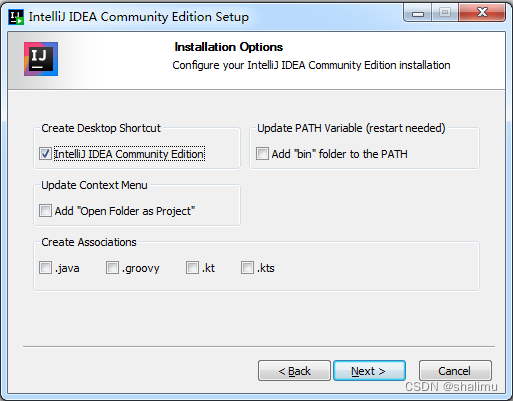Close the setup window with X
The width and height of the screenshot is (513, 401).
(482, 13)
